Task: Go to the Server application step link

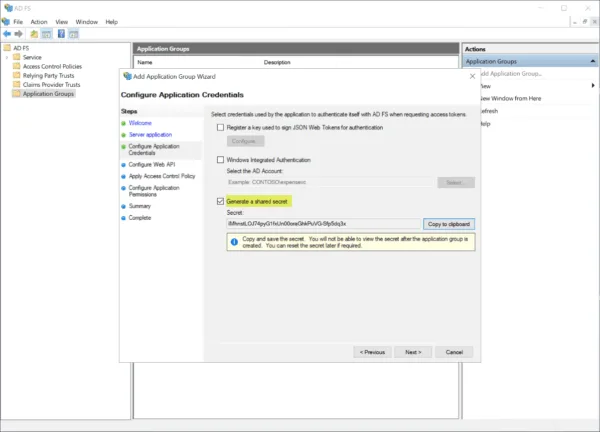Action: point(150,135)
